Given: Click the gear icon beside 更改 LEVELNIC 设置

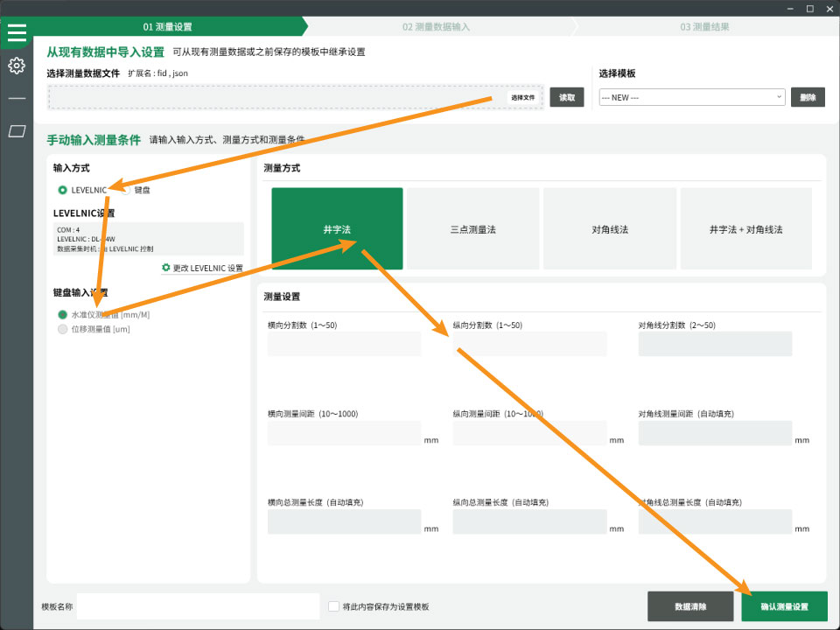Looking at the screenshot, I should 165,267.
